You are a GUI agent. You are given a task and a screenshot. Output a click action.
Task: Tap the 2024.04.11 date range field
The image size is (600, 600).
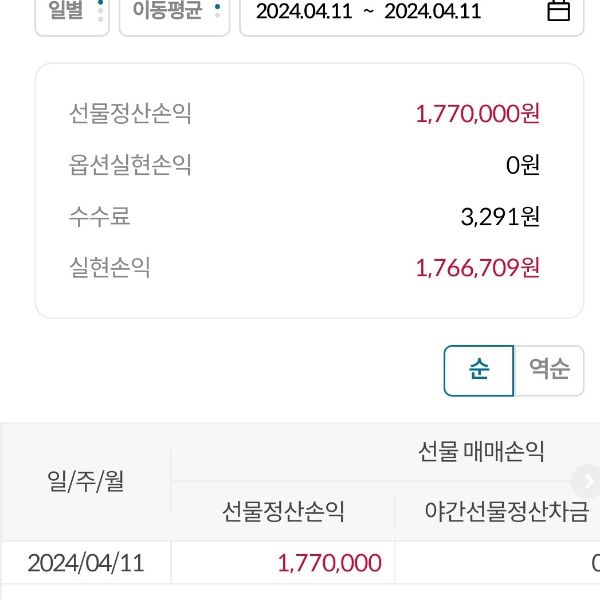tap(368, 12)
